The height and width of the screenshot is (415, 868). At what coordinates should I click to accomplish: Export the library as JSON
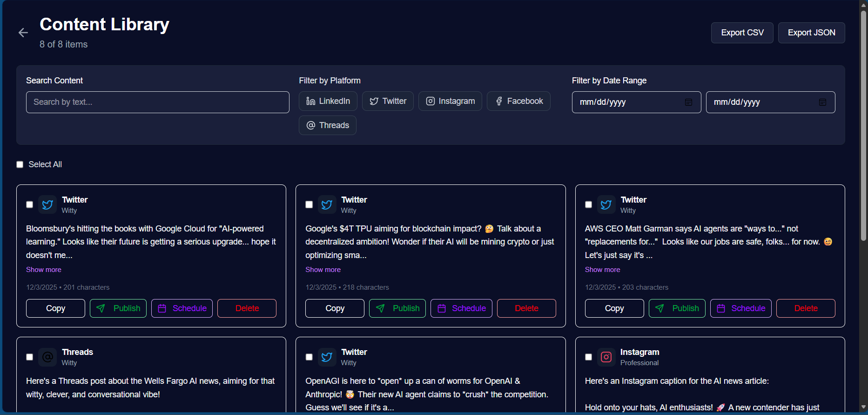click(811, 33)
